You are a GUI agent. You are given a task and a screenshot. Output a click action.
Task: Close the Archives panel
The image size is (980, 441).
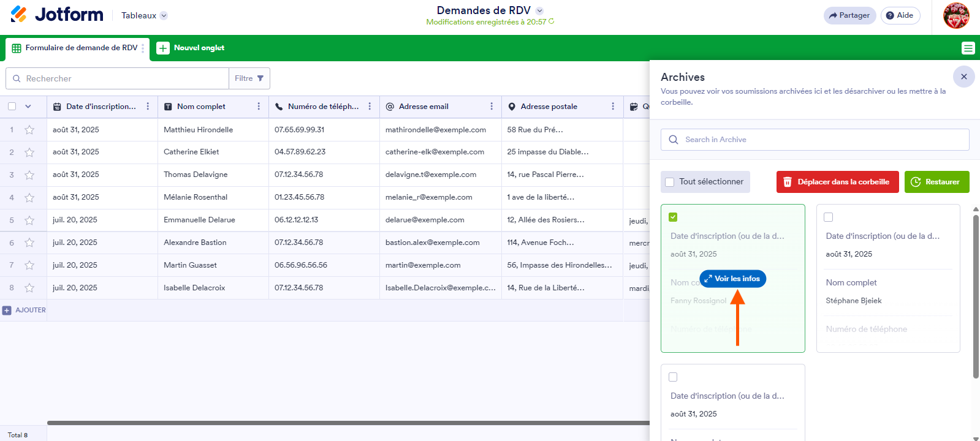pyautogui.click(x=963, y=77)
